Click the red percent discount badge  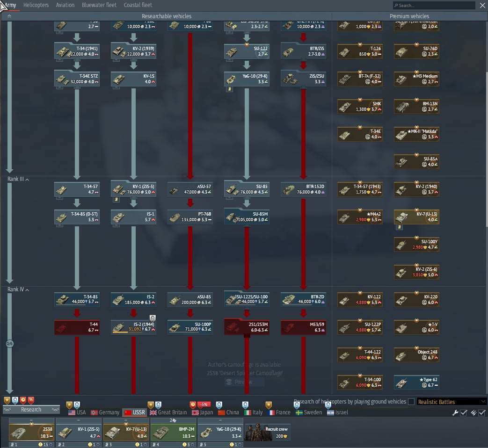(31, 400)
